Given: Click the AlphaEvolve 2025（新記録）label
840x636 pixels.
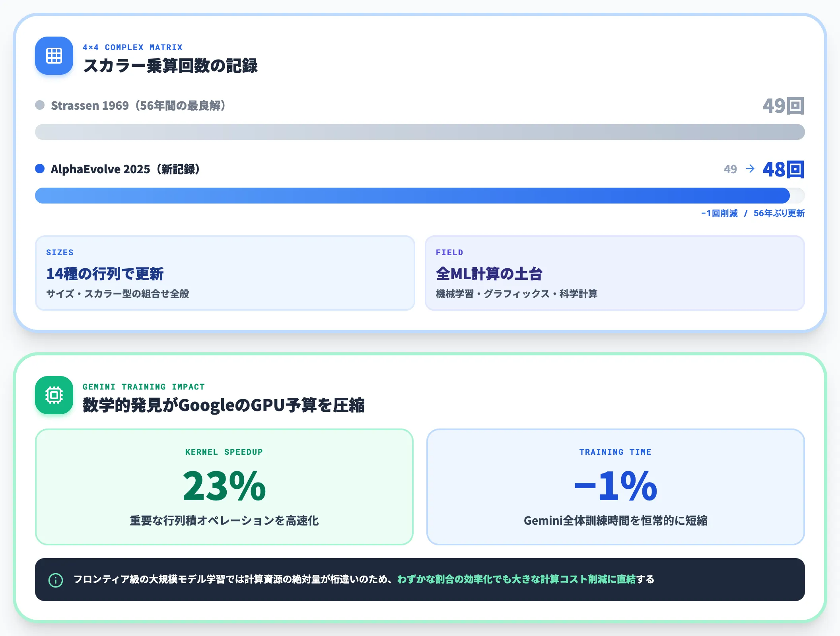Looking at the screenshot, I should coord(125,169).
